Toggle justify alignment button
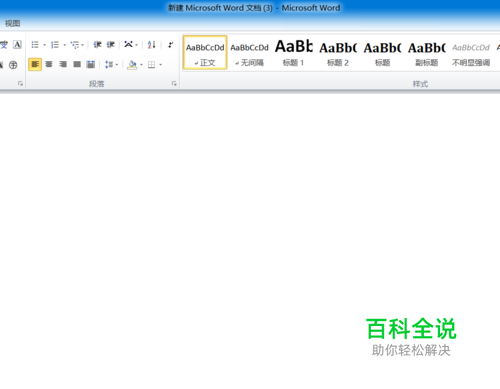500x389 pixels. [77, 64]
